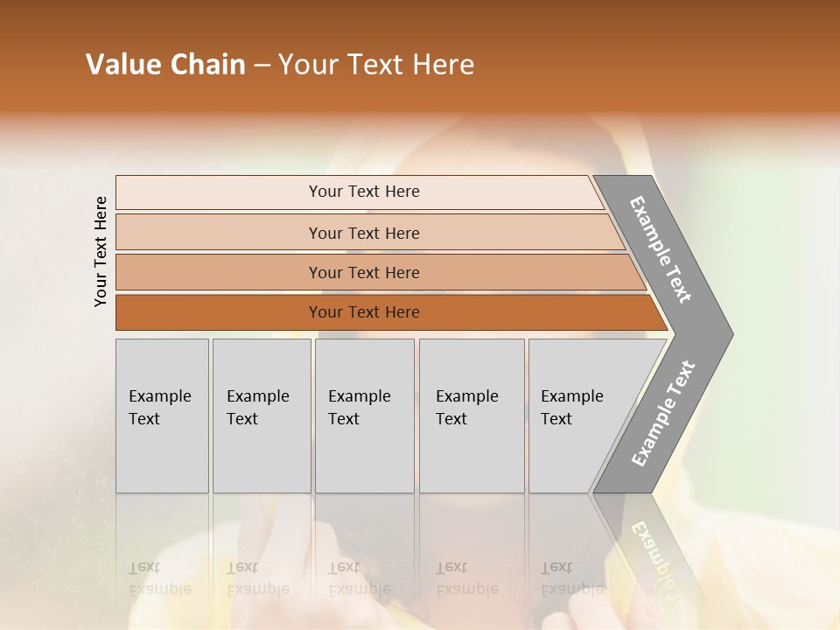
Task: Click the mirrored text below the third box
Action: pyautogui.click(x=360, y=578)
